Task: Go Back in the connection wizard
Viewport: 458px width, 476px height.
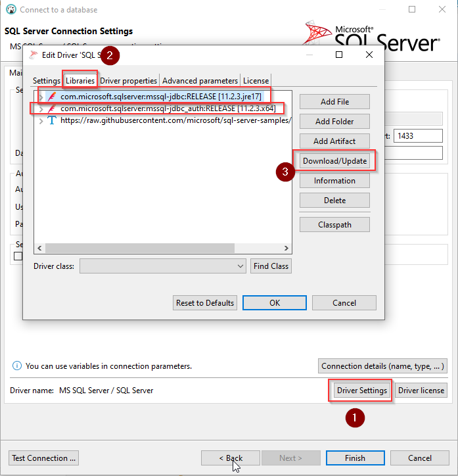Action: pyautogui.click(x=231, y=458)
